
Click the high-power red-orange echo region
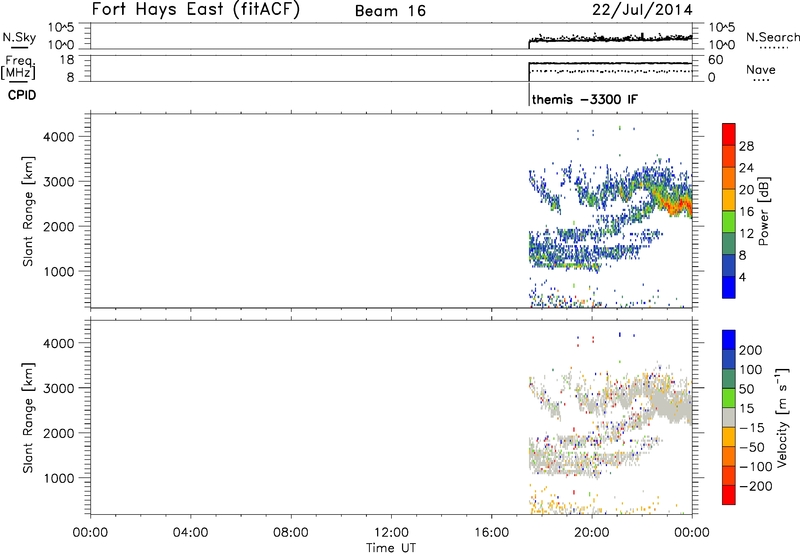click(x=676, y=206)
